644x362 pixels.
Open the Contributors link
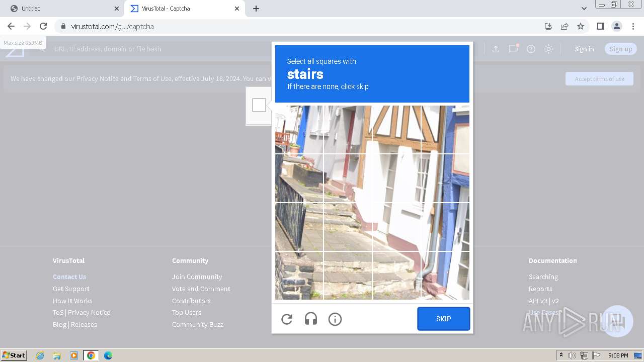pos(191,301)
